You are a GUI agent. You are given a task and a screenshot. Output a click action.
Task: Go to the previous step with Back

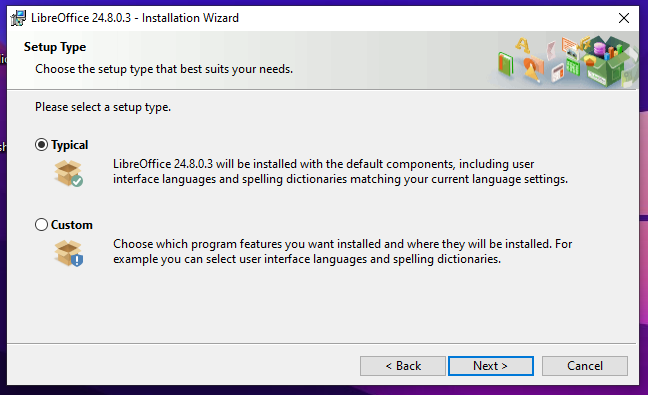[403, 366]
